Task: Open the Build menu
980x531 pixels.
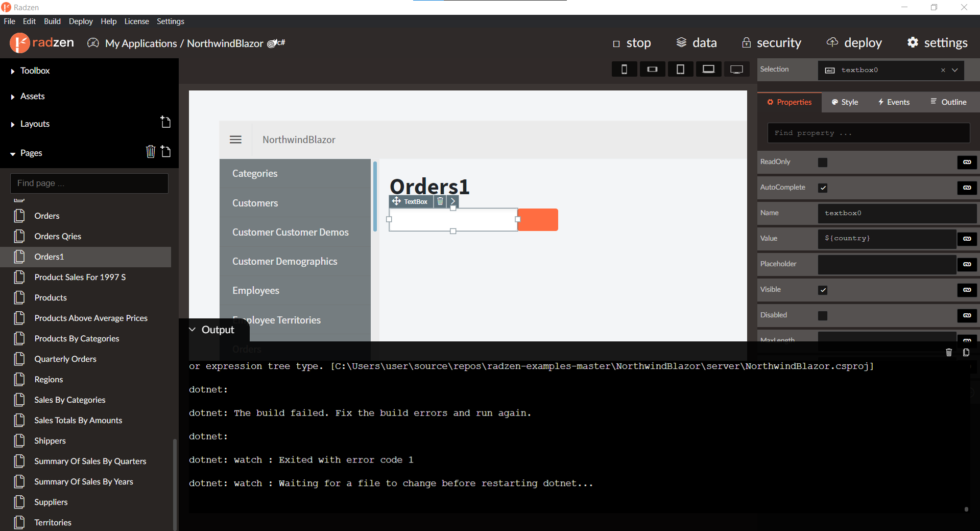Action: coord(52,21)
